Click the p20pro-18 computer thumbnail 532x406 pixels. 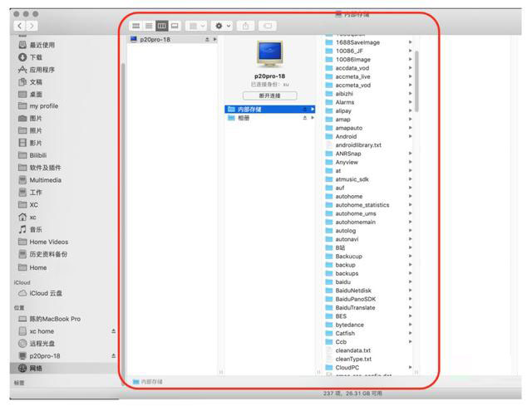coord(269,54)
